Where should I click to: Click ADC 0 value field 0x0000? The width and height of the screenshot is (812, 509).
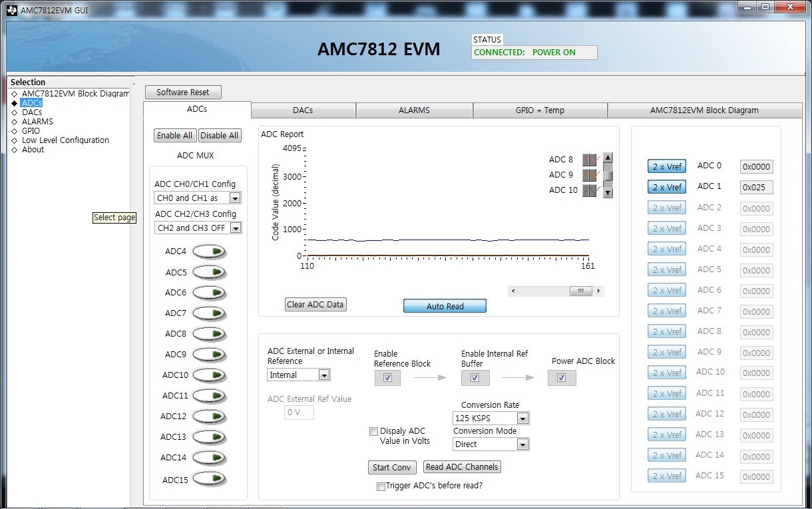tap(757, 167)
